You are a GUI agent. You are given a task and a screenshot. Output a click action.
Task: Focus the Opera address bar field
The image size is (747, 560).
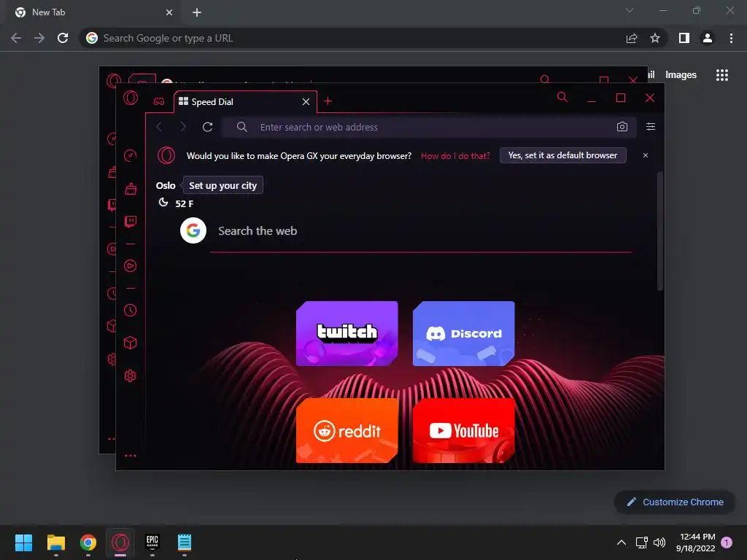[429, 127]
